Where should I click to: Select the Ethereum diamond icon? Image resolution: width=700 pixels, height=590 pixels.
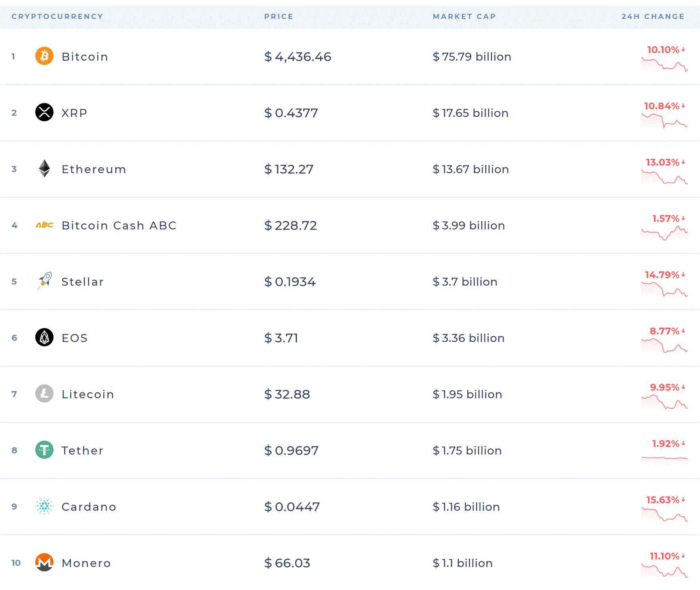44,168
